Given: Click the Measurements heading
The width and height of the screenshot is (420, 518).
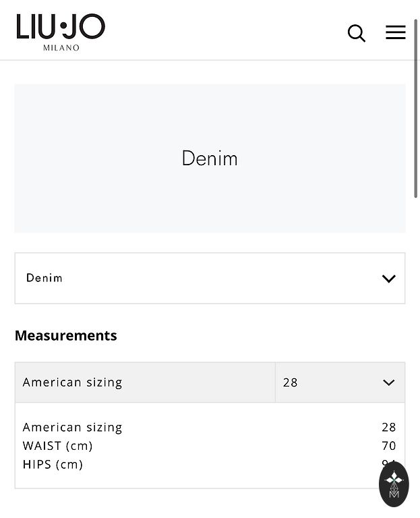Looking at the screenshot, I should tap(66, 336).
